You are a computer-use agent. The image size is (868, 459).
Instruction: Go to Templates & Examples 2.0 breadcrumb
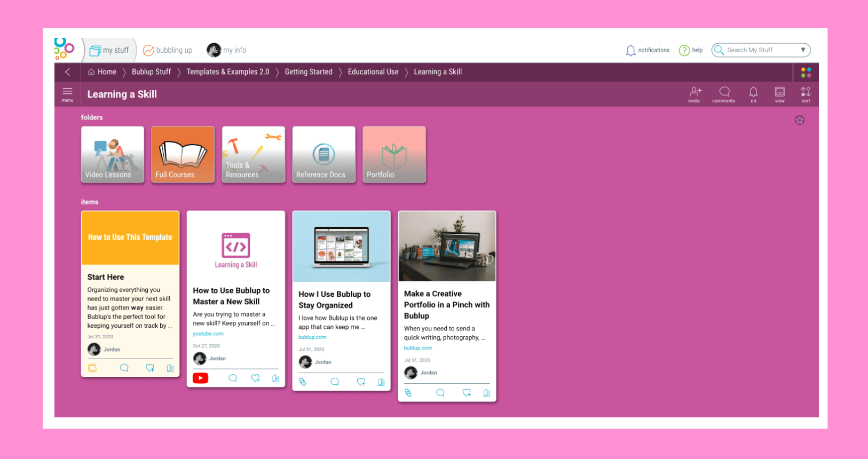pyautogui.click(x=228, y=72)
